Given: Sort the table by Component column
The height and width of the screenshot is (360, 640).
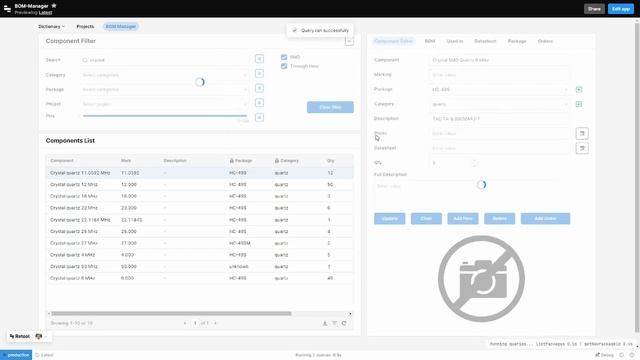Looking at the screenshot, I should pos(62,161).
